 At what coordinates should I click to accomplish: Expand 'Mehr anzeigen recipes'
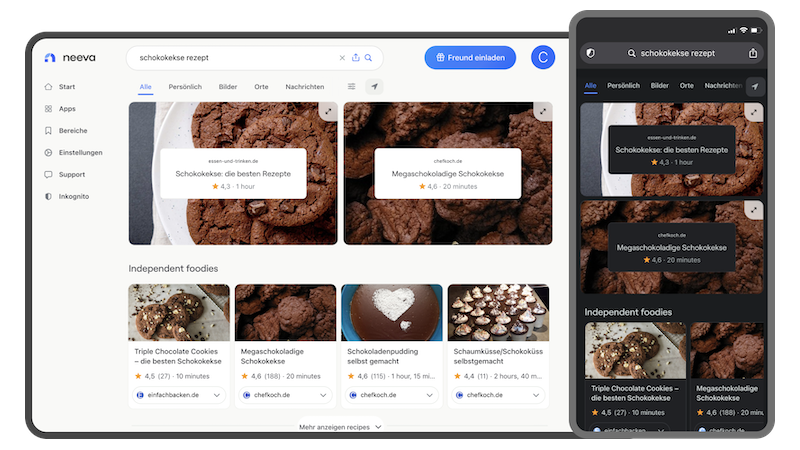pyautogui.click(x=340, y=427)
